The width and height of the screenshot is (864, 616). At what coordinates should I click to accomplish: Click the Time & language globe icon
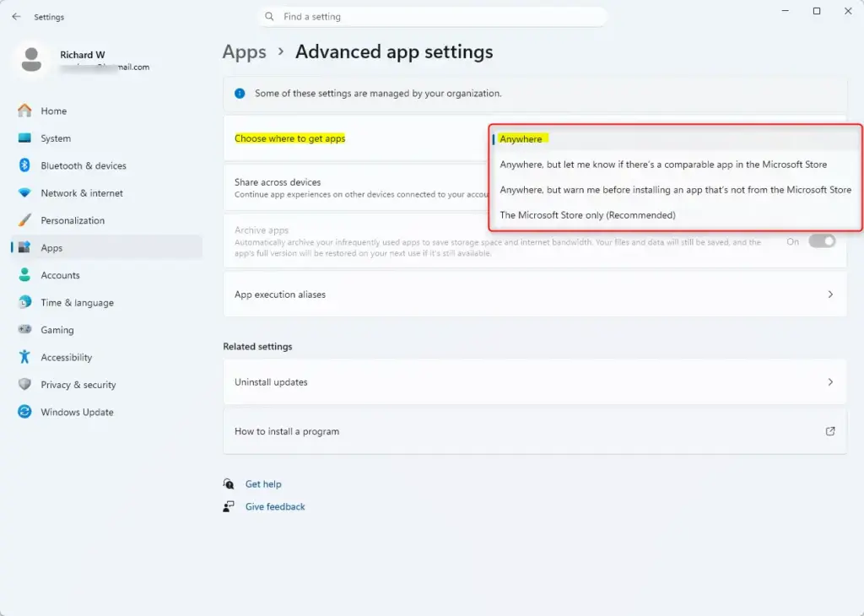pos(24,302)
